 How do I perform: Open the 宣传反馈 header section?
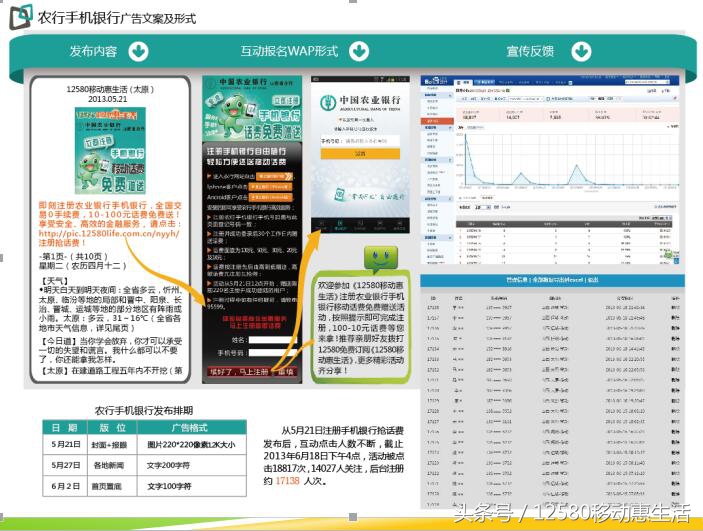[x=530, y=51]
